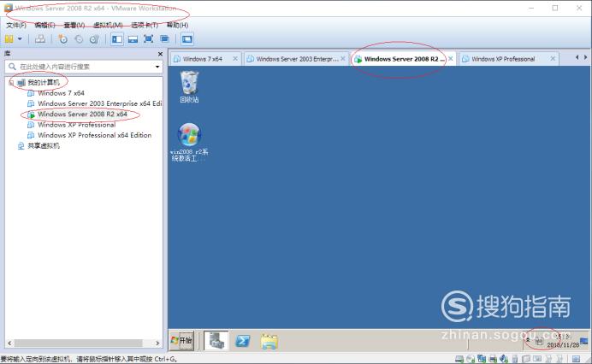Select Windows Server 2003 Enterprise x64 in library

pyautogui.click(x=100, y=103)
